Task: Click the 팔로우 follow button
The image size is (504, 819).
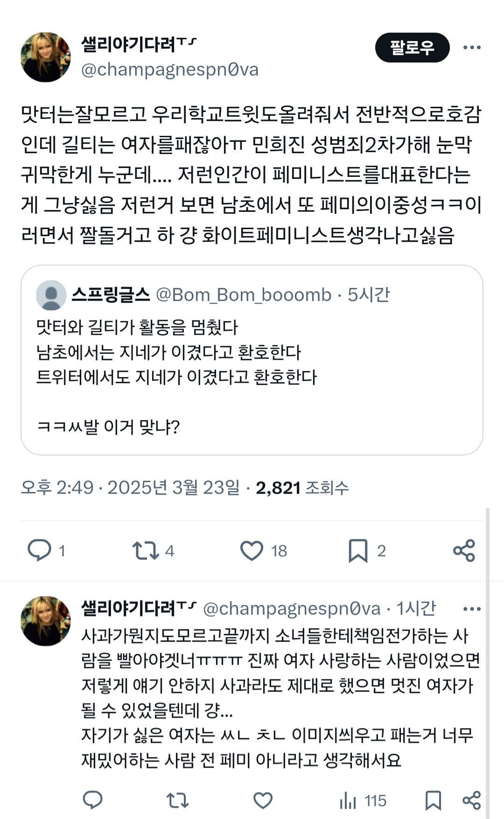Action: click(413, 46)
